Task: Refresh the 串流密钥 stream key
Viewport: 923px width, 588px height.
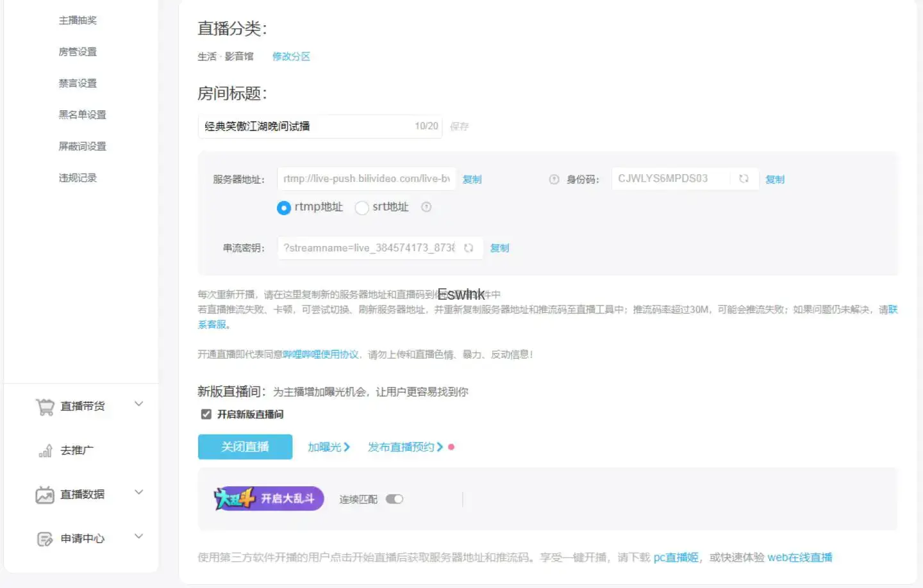Action: (x=469, y=248)
